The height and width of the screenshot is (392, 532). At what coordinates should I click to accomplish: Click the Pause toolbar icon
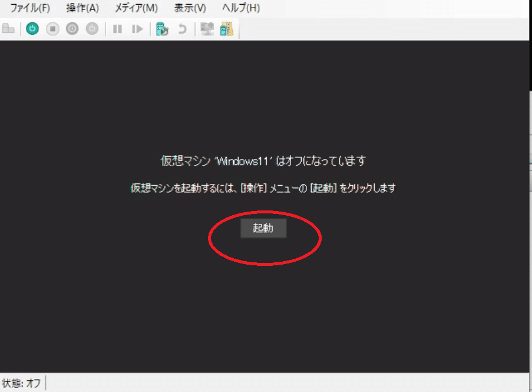point(117,29)
